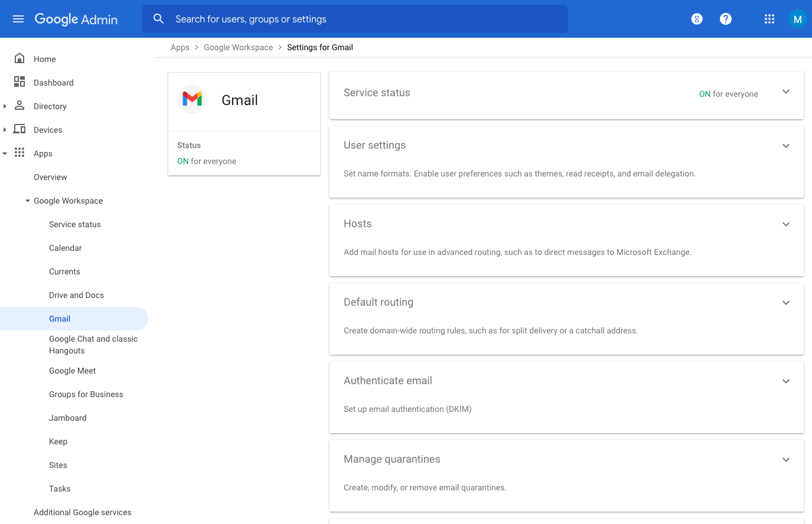Expand the Devices sidebar arrow

[5, 130]
